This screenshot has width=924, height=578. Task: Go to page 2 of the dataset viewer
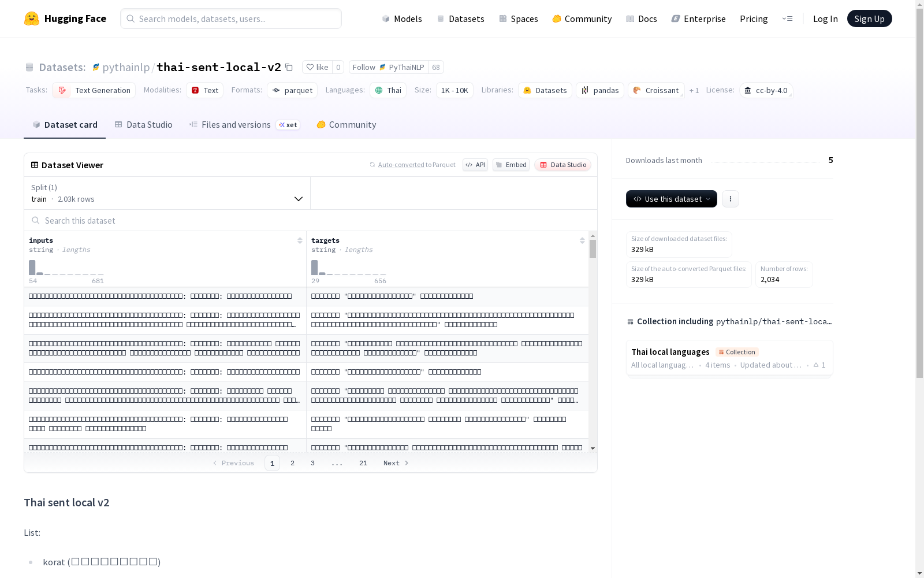coord(293,463)
